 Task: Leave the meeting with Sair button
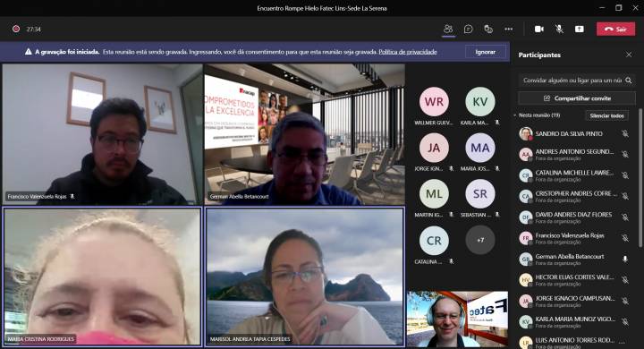[x=615, y=30]
